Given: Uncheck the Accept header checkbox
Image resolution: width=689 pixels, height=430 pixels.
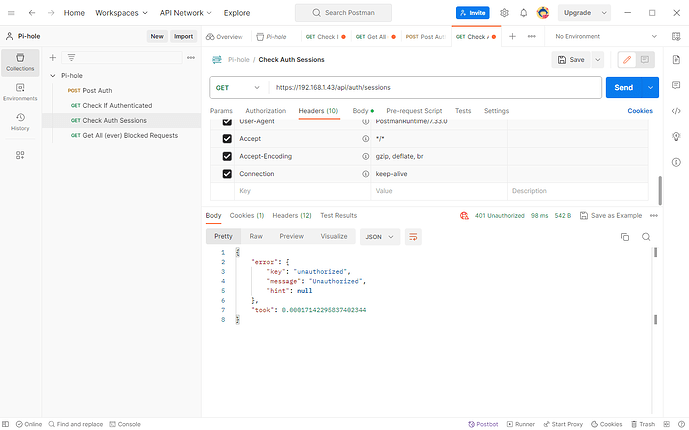Looking at the screenshot, I should coord(227,139).
